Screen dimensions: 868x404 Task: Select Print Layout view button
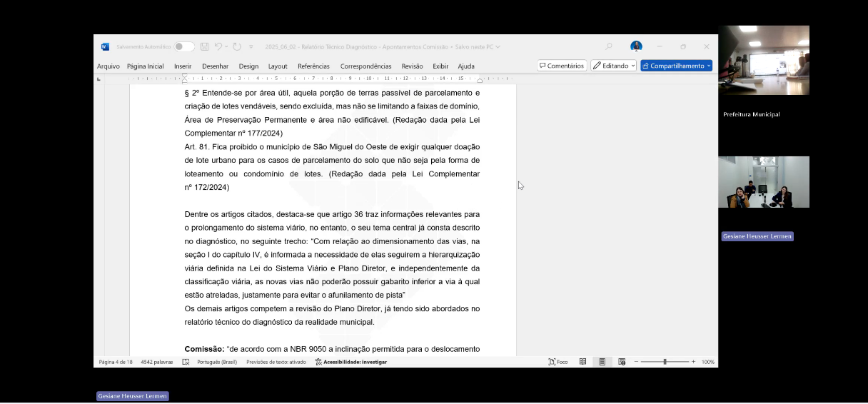[602, 362]
